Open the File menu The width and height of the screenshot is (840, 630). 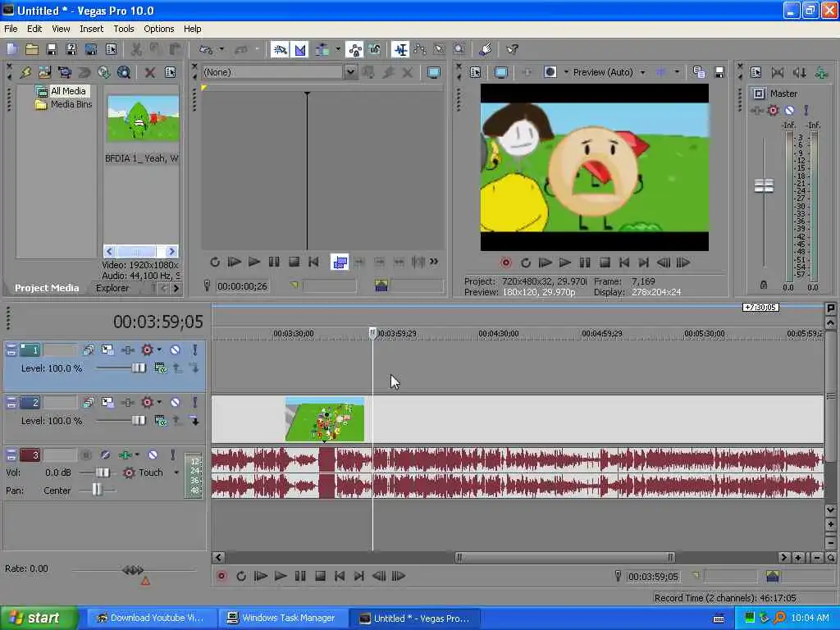(11, 29)
